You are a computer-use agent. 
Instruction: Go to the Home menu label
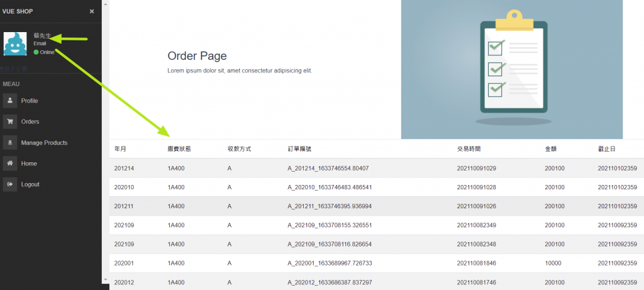pyautogui.click(x=29, y=164)
